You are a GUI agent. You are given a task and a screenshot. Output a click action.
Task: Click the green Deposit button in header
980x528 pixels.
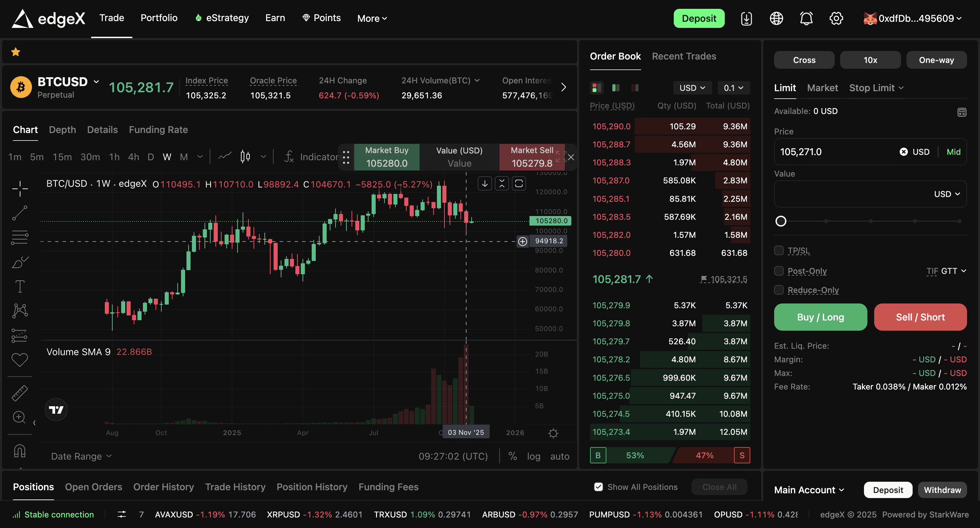pos(699,18)
